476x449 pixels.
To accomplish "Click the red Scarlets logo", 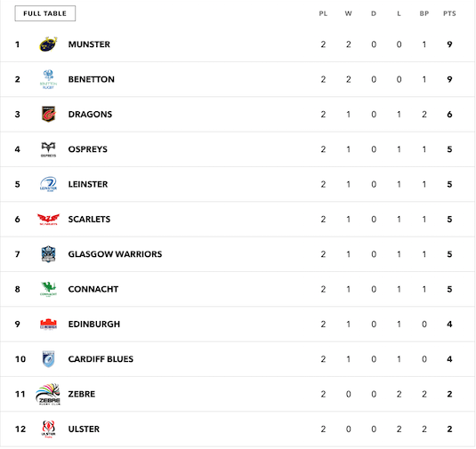I will click(48, 219).
